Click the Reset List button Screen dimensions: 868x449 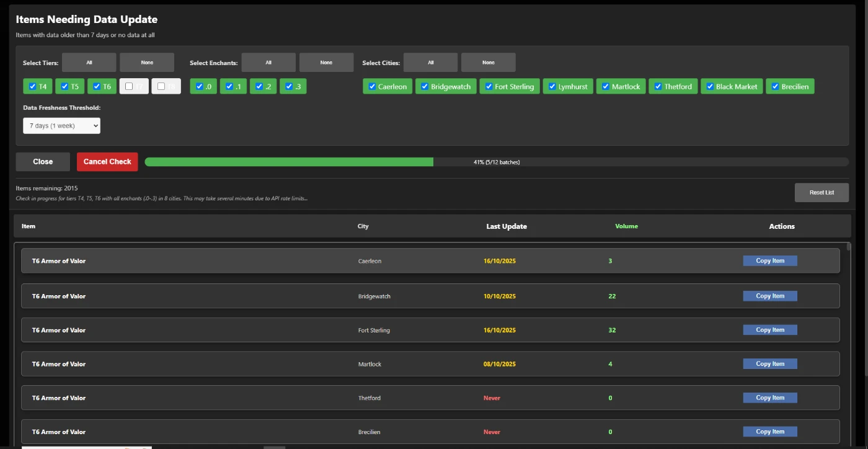click(x=821, y=193)
